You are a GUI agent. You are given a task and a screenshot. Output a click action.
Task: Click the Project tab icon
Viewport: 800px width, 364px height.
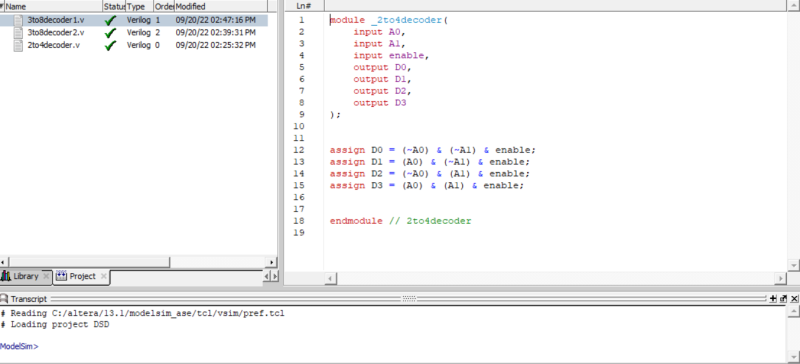pos(61,276)
